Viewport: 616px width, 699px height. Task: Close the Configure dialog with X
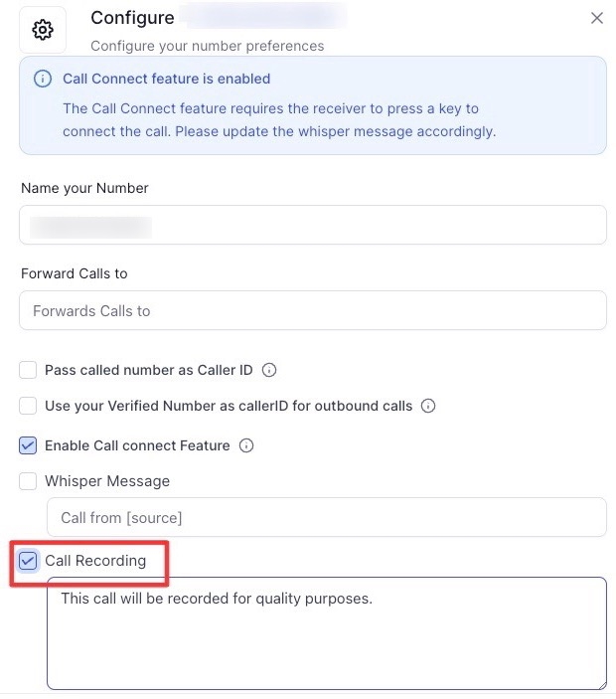click(x=596, y=18)
